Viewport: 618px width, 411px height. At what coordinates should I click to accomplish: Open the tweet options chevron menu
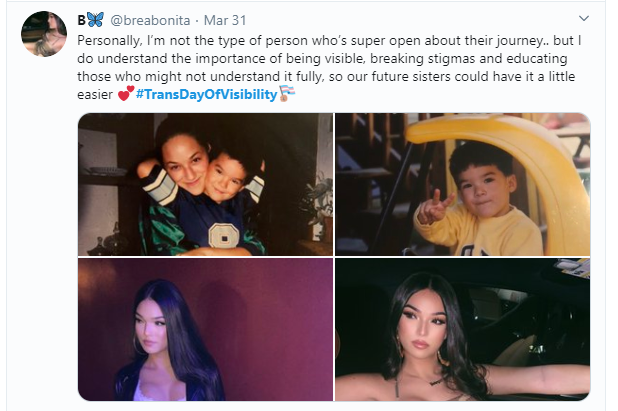coord(583,19)
